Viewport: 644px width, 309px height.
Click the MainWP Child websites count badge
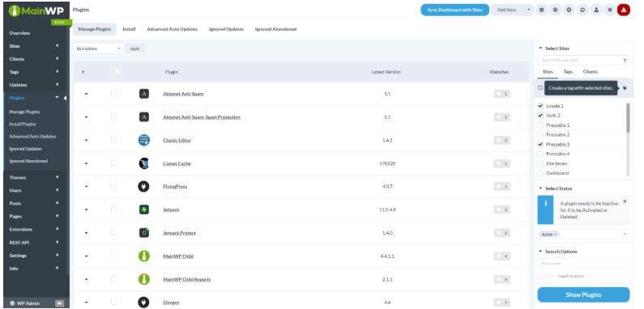(502, 256)
